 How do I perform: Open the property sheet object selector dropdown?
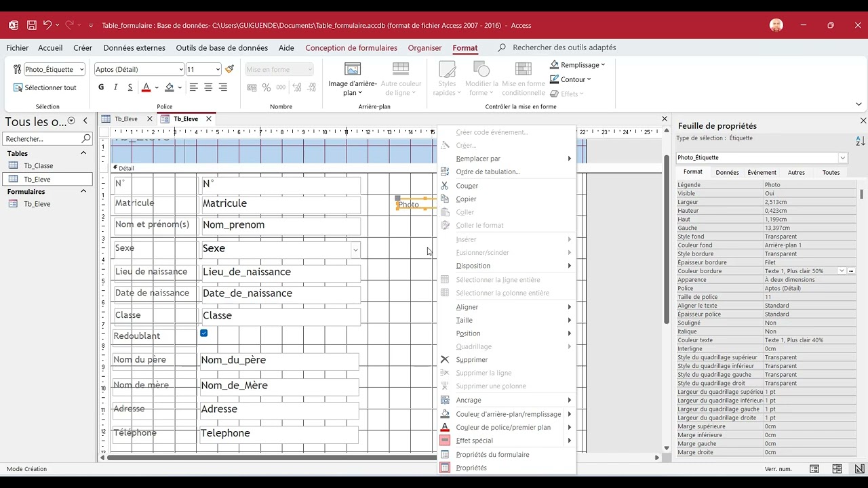(843, 158)
